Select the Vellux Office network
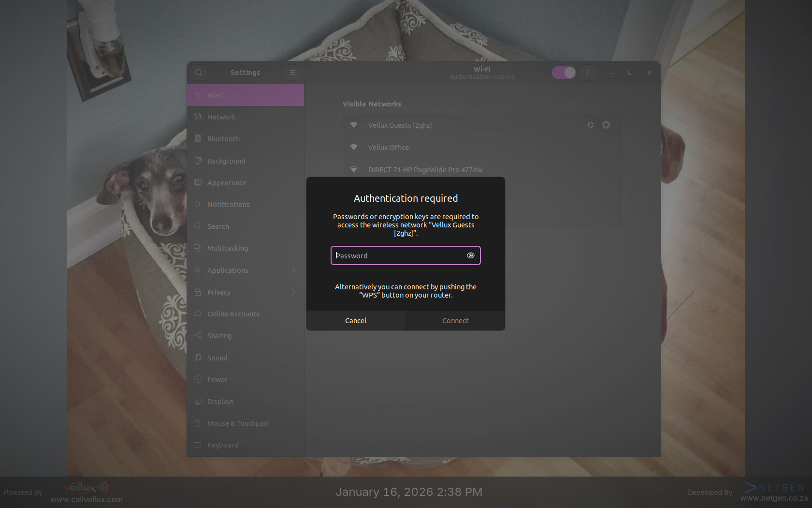Screen dimensions: 812x508 pos(389,148)
